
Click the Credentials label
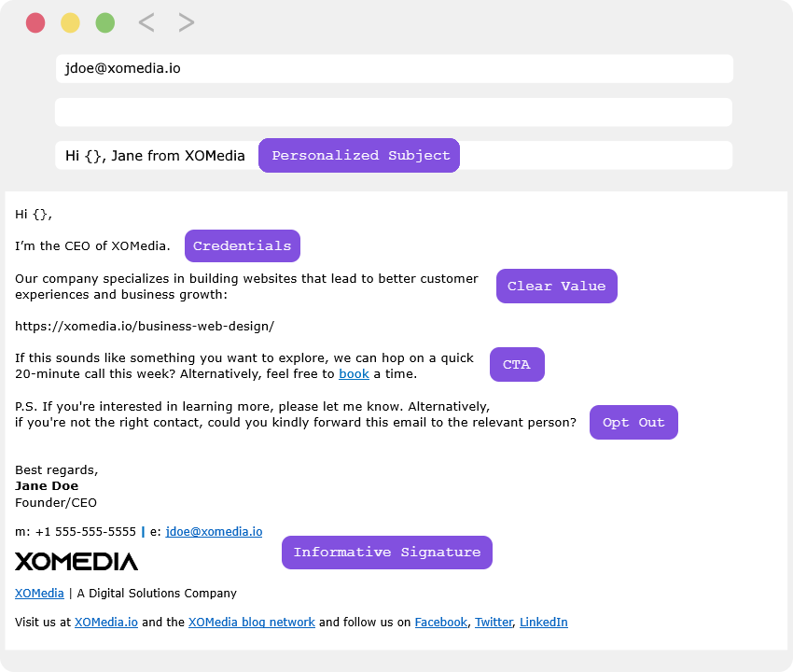(243, 245)
